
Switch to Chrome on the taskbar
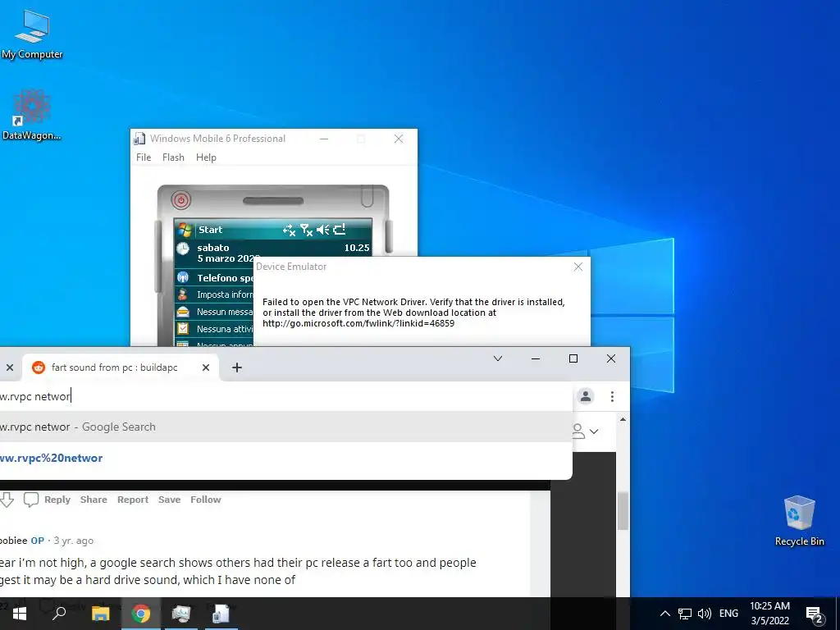(141, 614)
